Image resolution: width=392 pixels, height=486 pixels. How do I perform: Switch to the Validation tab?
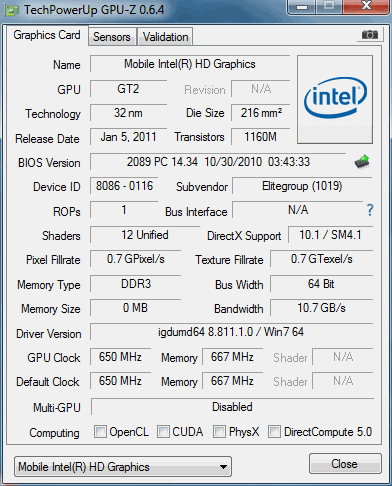(166, 37)
